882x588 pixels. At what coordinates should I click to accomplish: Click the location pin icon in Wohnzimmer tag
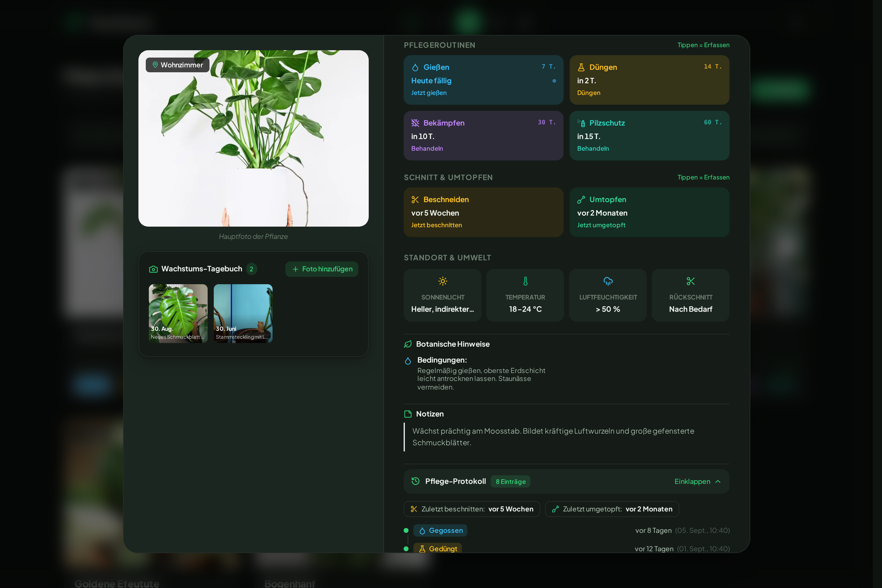click(x=155, y=65)
